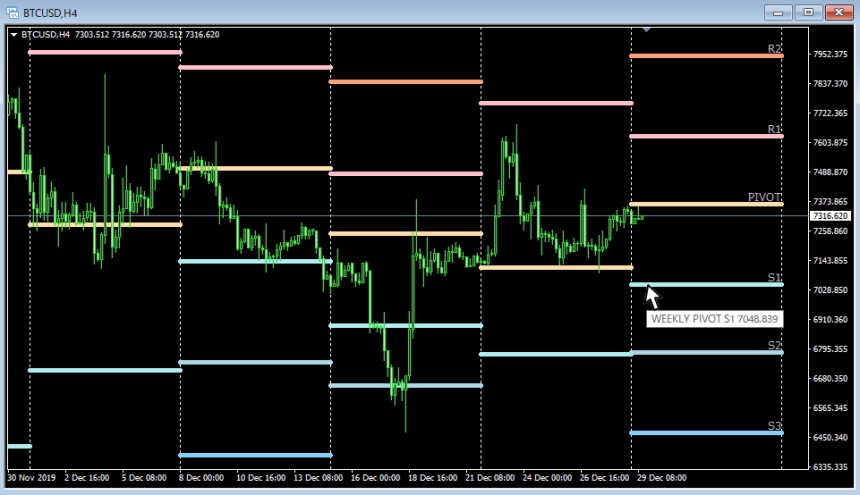Click the PIVOT level line label
The height and width of the screenshot is (495, 860).
point(765,197)
